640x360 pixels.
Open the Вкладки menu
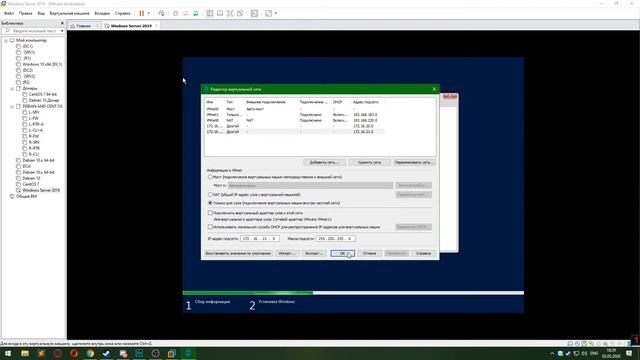[102, 13]
